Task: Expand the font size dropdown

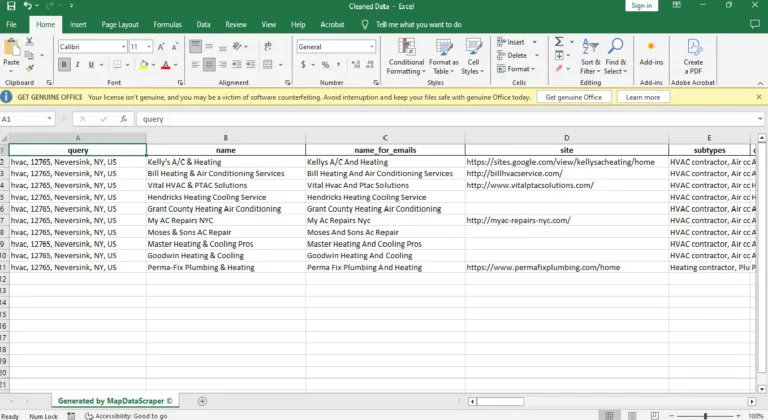Action: (148, 47)
